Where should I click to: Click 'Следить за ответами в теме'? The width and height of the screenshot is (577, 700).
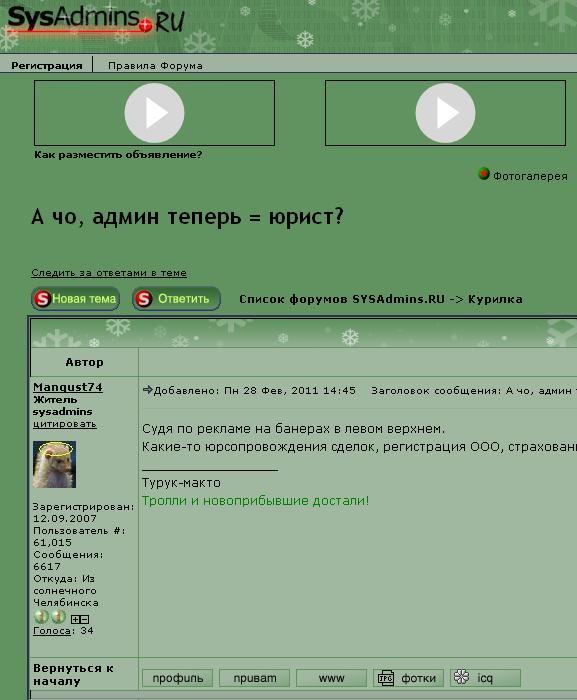coord(109,272)
